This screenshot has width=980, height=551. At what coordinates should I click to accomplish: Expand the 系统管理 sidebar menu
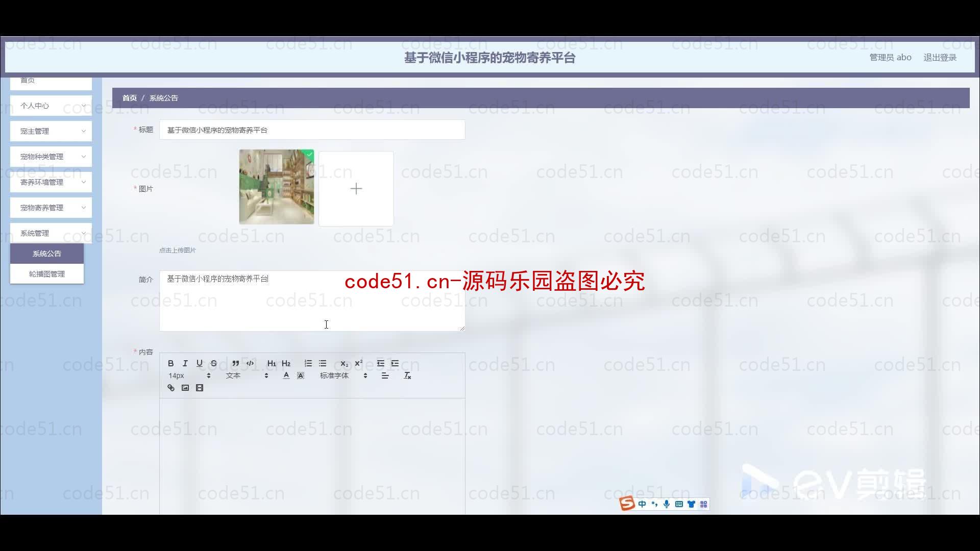(51, 233)
